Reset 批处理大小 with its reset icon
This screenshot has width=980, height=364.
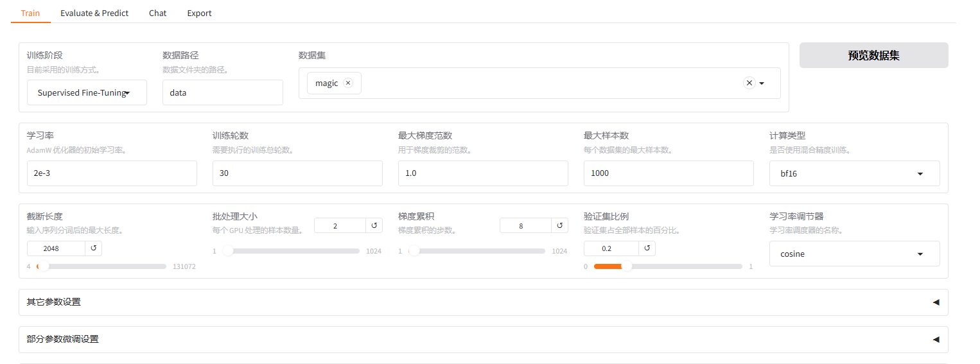coord(374,225)
